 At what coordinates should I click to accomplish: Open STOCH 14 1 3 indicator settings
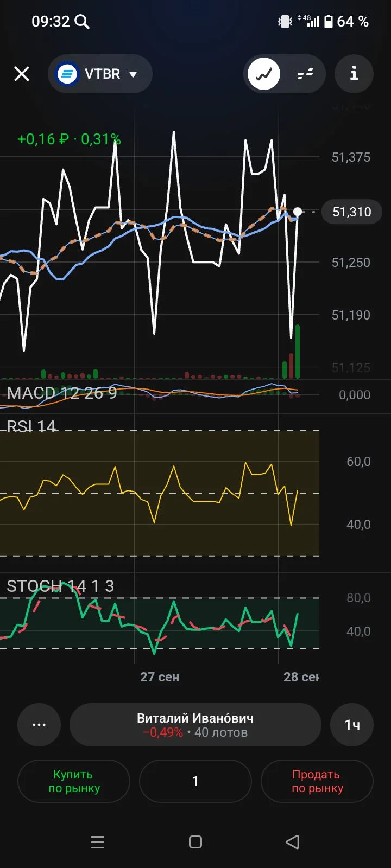coord(60,586)
